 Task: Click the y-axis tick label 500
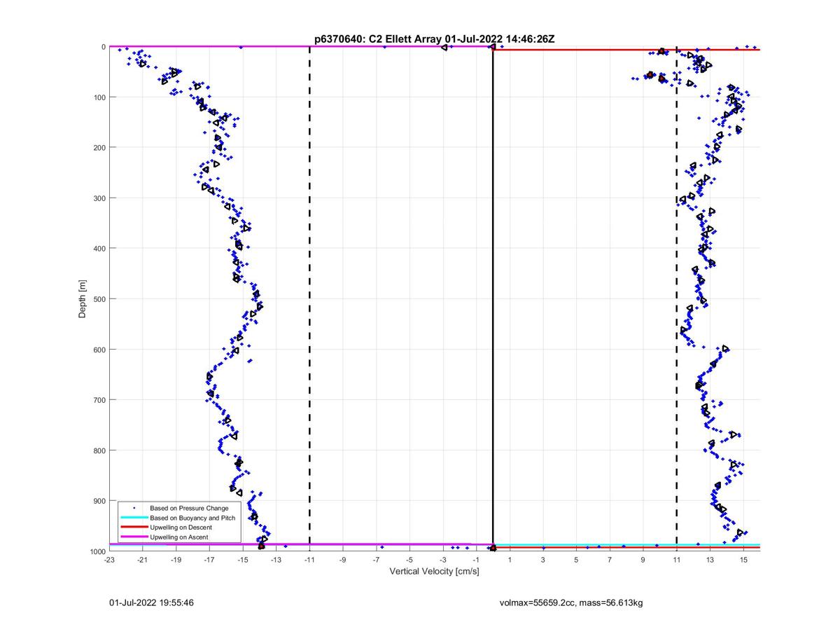click(x=99, y=299)
